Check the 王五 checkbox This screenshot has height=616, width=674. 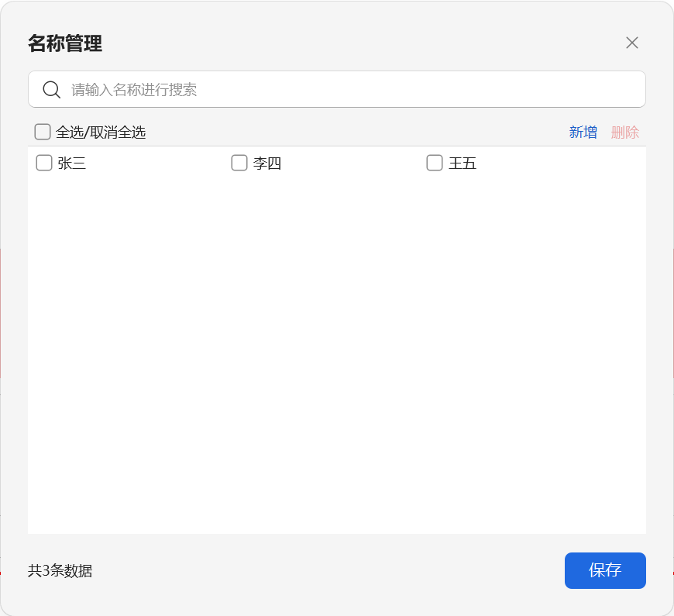(434, 163)
